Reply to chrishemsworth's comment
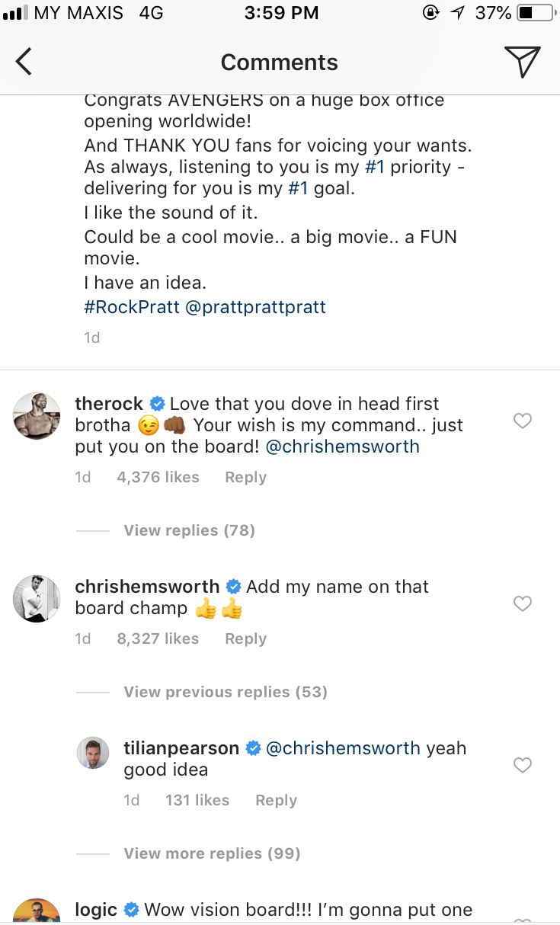This screenshot has width=560, height=925. [x=245, y=639]
